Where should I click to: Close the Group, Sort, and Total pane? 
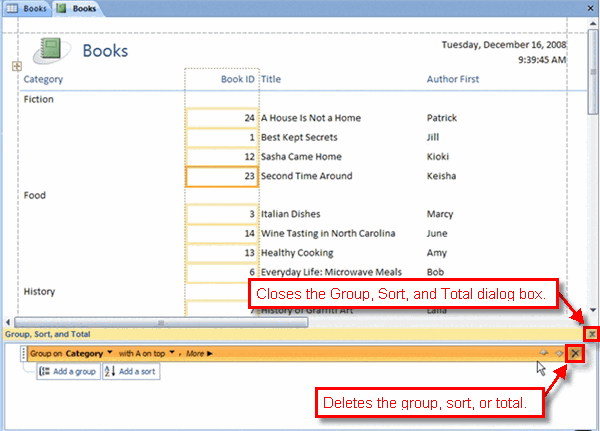[x=592, y=335]
